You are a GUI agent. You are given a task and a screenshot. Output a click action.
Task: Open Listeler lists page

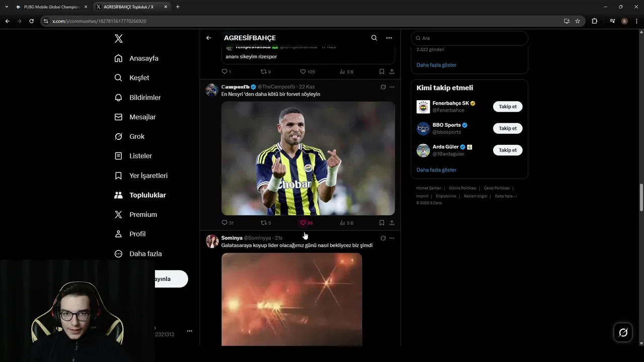pyautogui.click(x=133, y=156)
